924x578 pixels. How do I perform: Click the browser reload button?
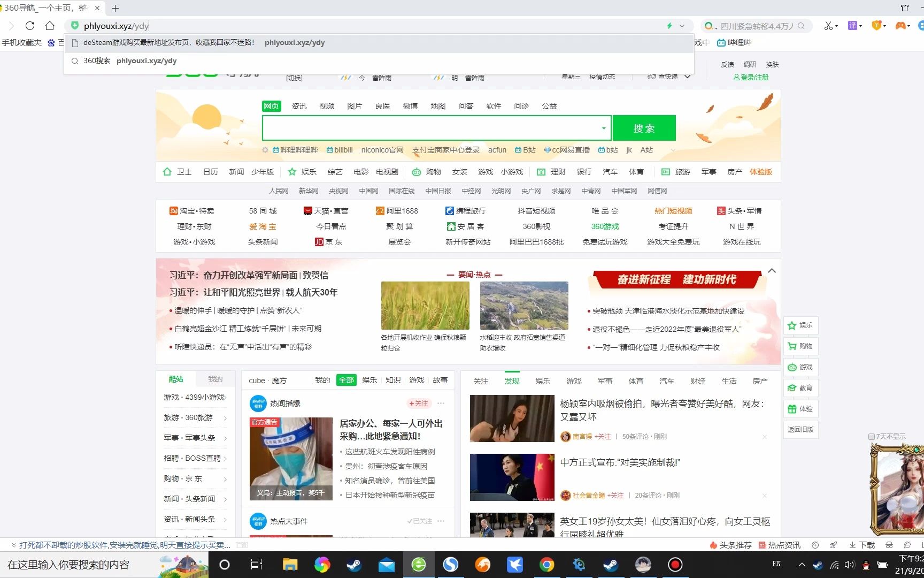[30, 26]
